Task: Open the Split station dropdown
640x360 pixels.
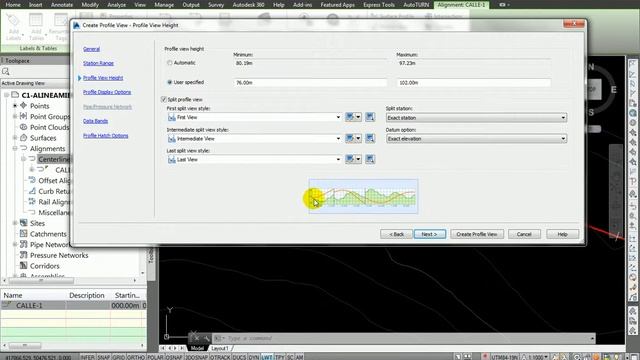Action: click(x=476, y=118)
